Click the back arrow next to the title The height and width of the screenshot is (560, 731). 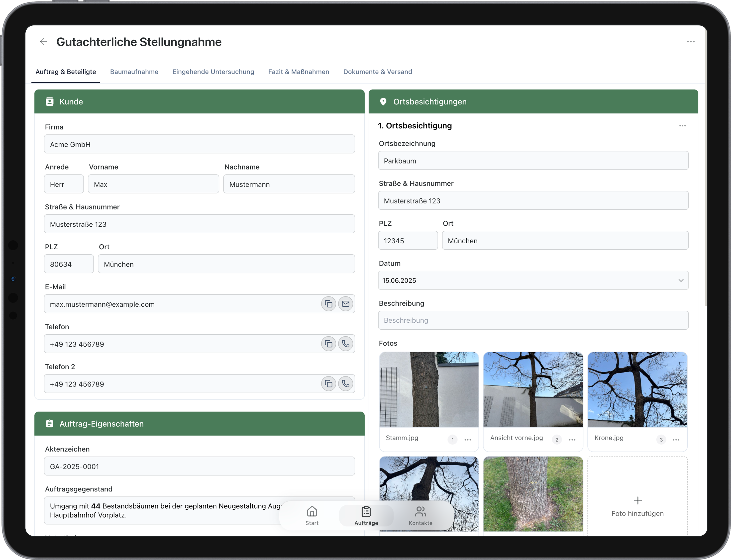[x=43, y=42]
